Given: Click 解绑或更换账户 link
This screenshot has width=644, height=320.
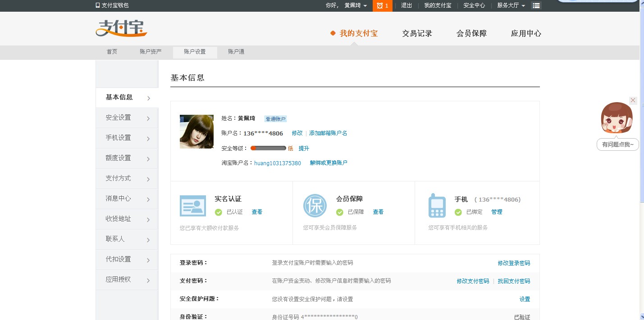Looking at the screenshot, I should 329,163.
